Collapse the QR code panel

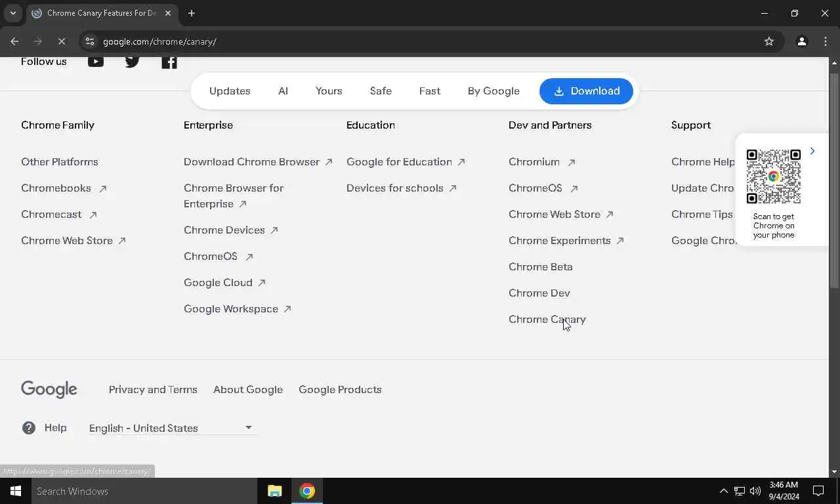pyautogui.click(x=812, y=151)
